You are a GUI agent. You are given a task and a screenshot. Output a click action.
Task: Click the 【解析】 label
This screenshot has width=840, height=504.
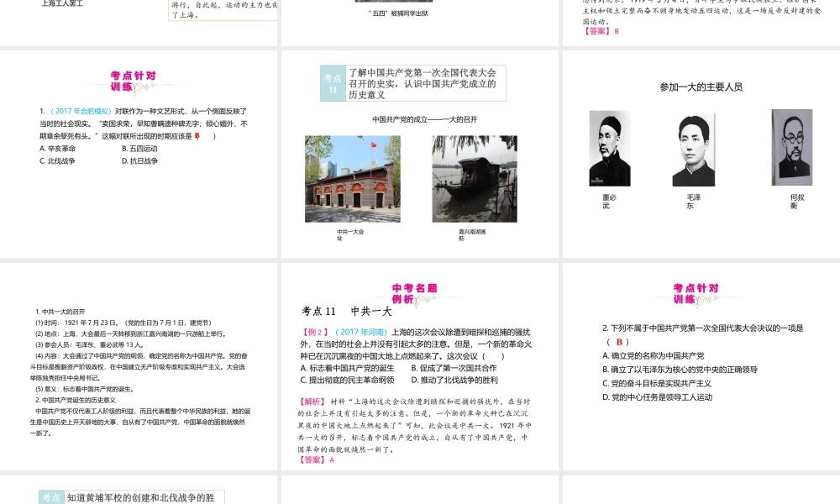coord(312,402)
